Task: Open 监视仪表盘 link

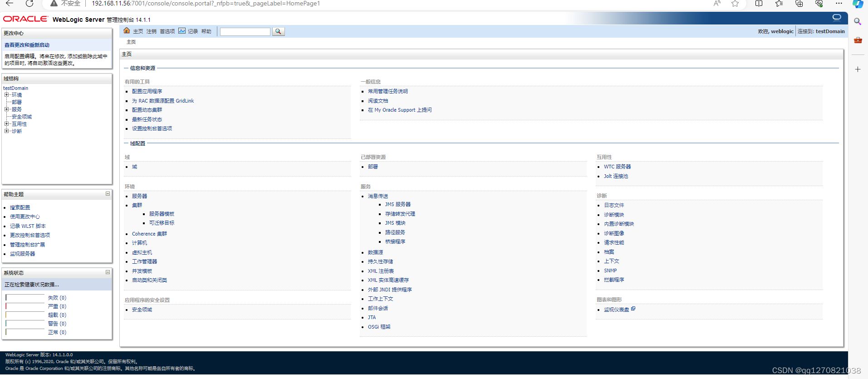Action: [616, 310]
